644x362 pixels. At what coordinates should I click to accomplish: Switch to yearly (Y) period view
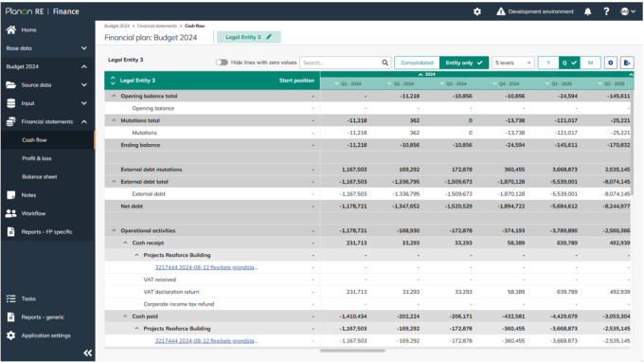[548, 63]
